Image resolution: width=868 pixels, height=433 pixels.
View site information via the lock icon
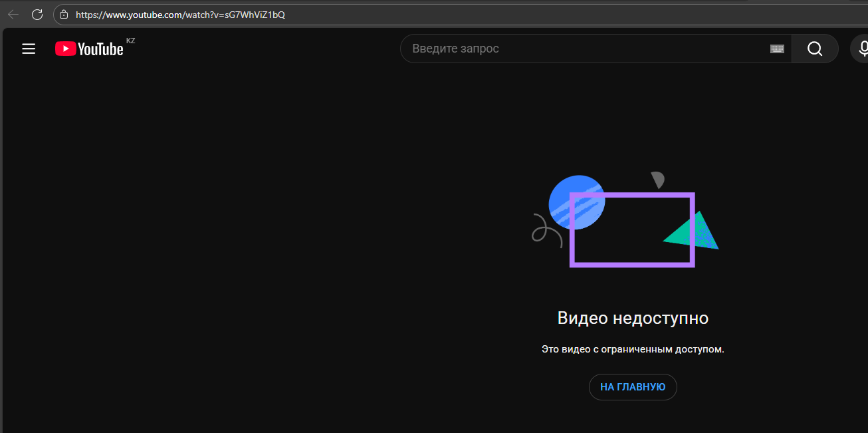tap(64, 15)
